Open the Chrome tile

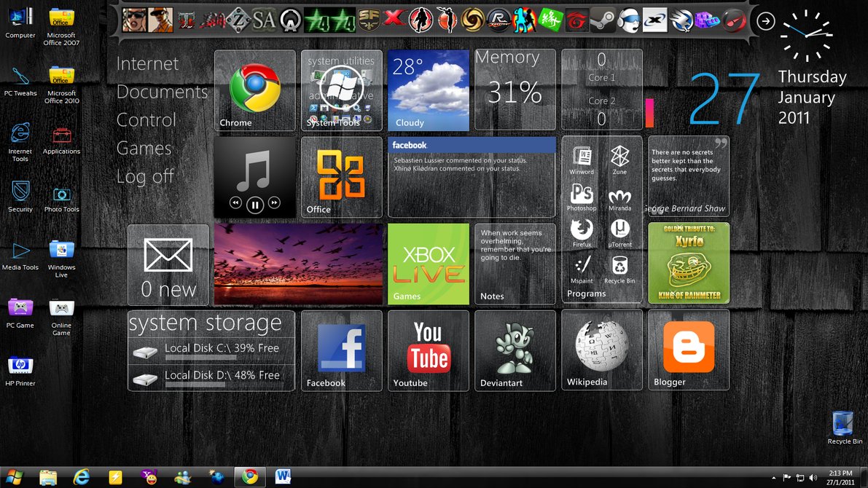click(x=254, y=90)
